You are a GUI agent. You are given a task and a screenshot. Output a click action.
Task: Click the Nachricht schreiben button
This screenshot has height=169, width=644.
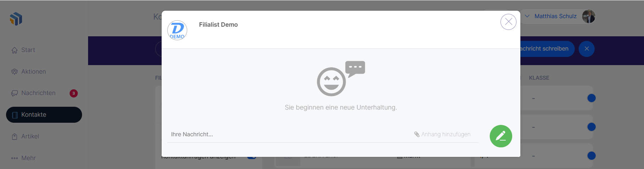coord(547,49)
